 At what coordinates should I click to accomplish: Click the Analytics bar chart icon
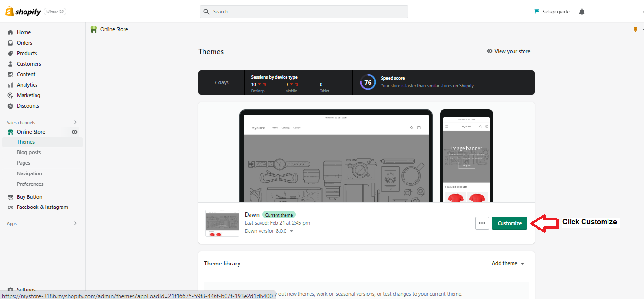tap(11, 85)
